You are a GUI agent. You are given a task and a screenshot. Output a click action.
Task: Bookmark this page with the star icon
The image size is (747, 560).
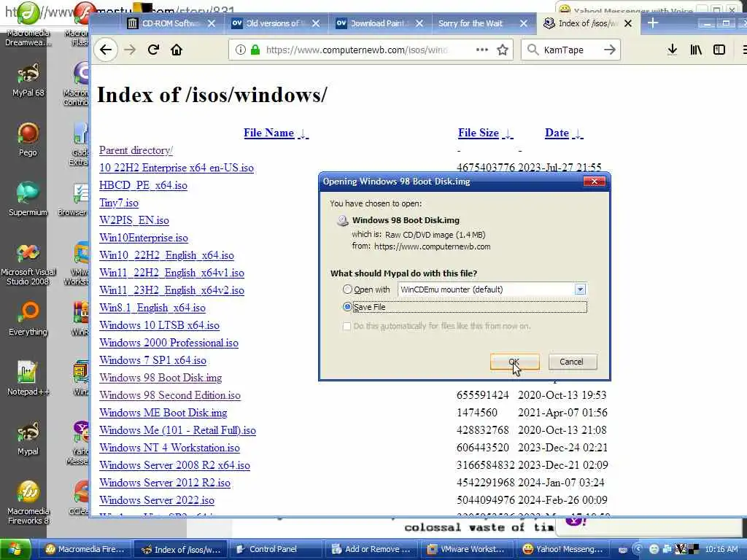[x=502, y=50]
